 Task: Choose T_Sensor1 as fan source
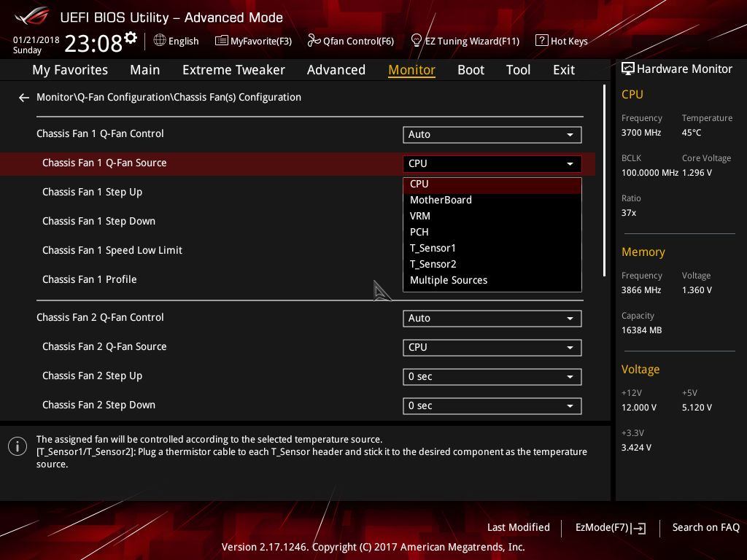[492, 248]
